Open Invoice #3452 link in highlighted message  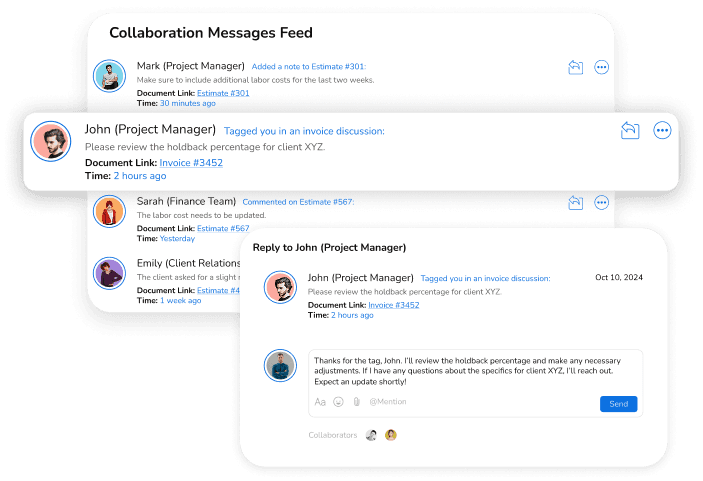click(x=191, y=163)
